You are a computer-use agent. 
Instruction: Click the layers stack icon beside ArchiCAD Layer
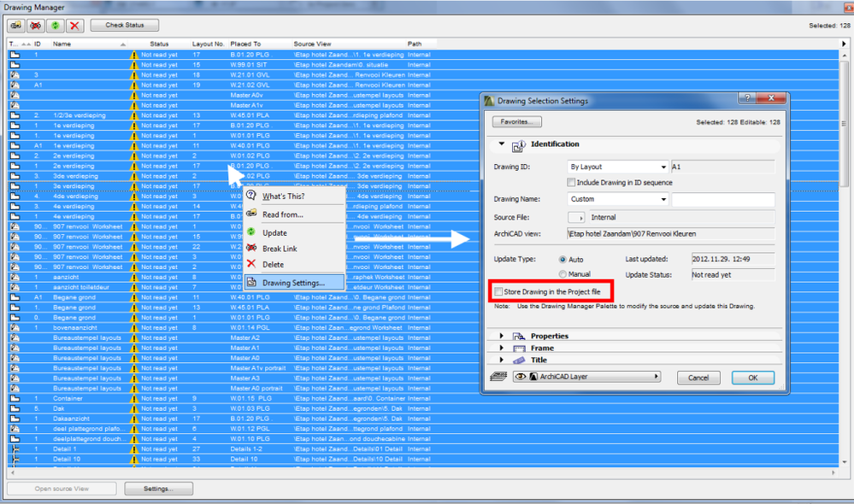[498, 377]
